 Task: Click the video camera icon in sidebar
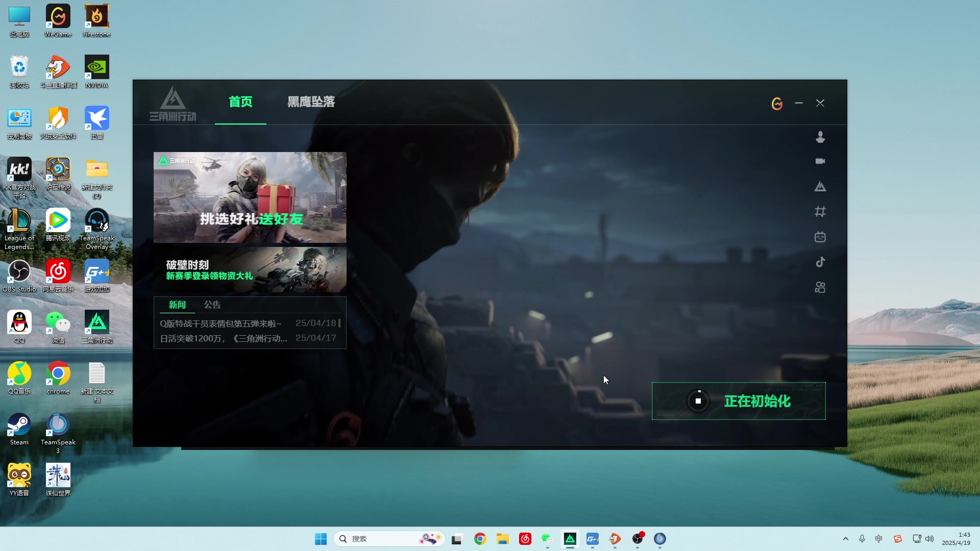[x=820, y=161]
